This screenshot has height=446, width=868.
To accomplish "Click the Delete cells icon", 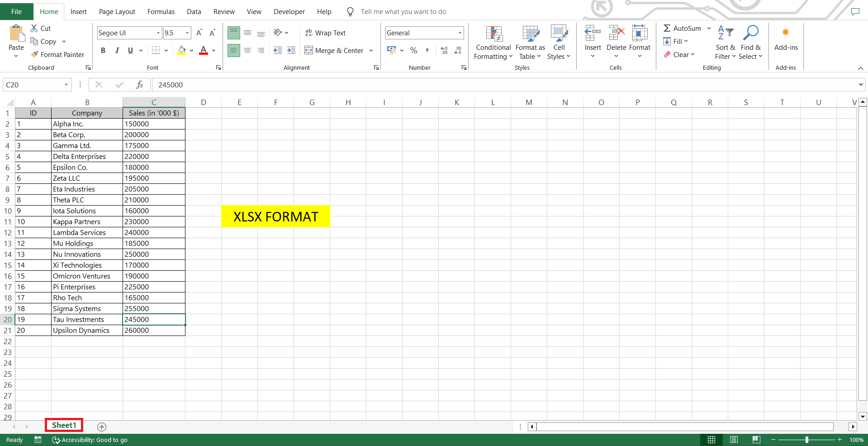I will click(617, 34).
